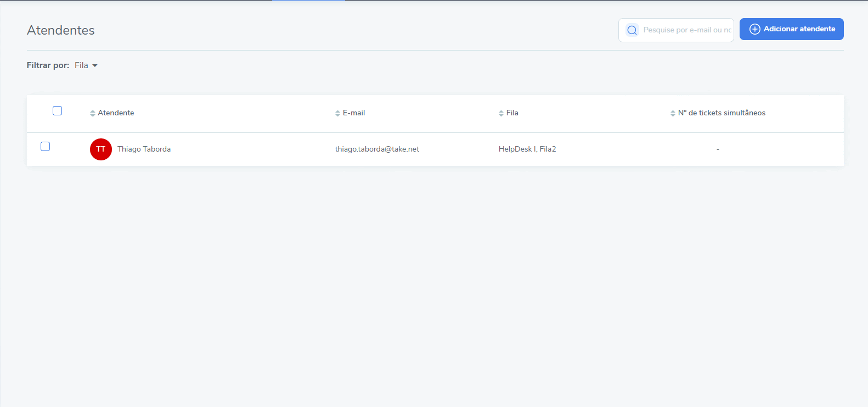The height and width of the screenshot is (407, 868).
Task: Click the plus icon on Adicionar atendente
Action: click(754, 29)
